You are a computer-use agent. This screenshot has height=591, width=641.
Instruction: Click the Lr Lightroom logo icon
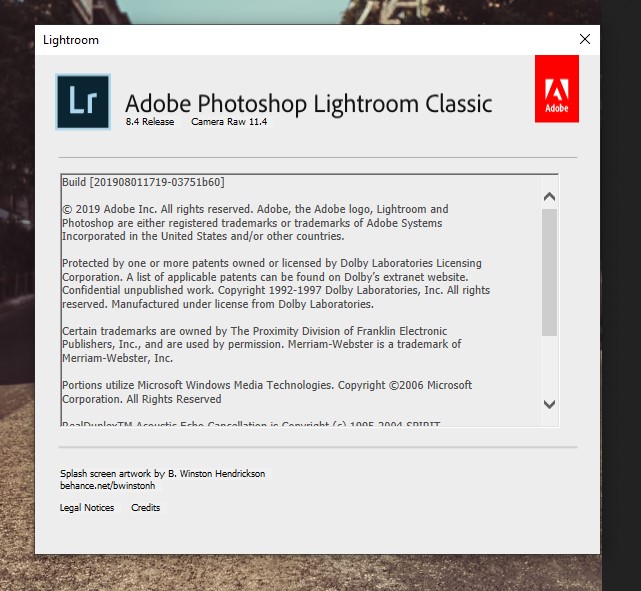[x=83, y=102]
